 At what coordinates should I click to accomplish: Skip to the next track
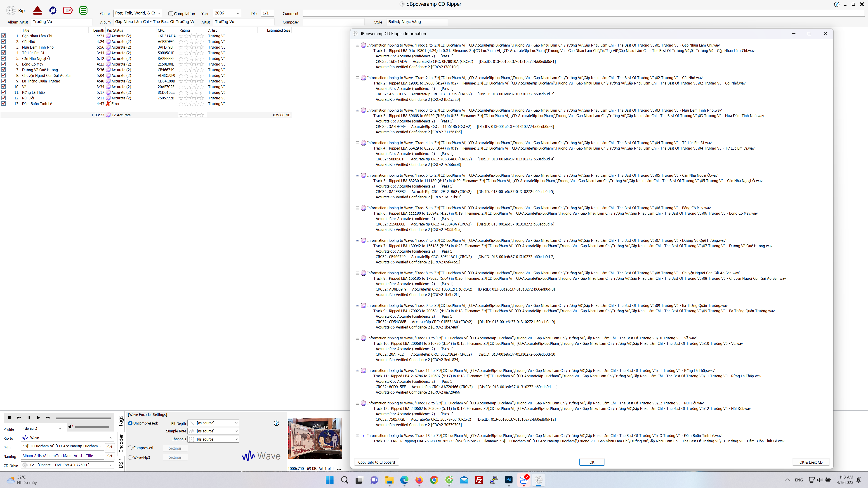coord(48,418)
